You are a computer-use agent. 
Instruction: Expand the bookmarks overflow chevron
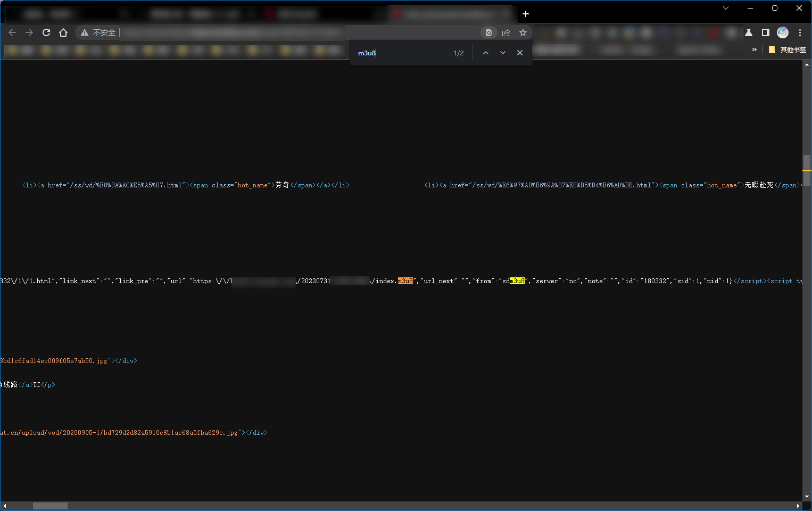pos(755,50)
